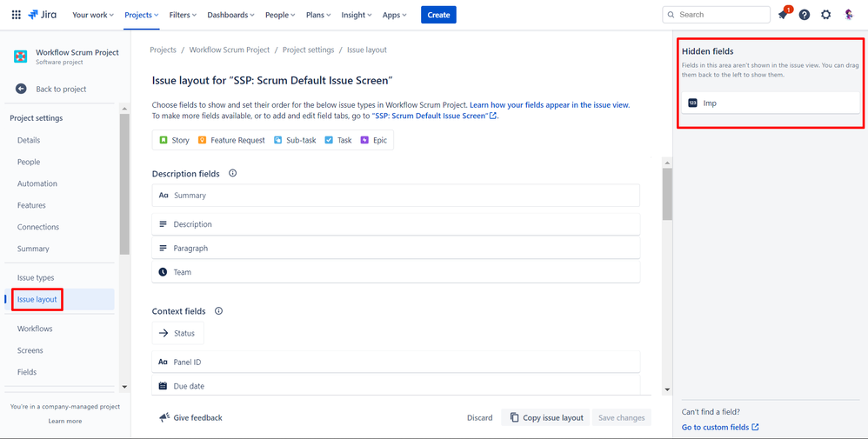868x439 pixels.
Task: Open the Apps dropdown menu
Action: [x=395, y=15]
